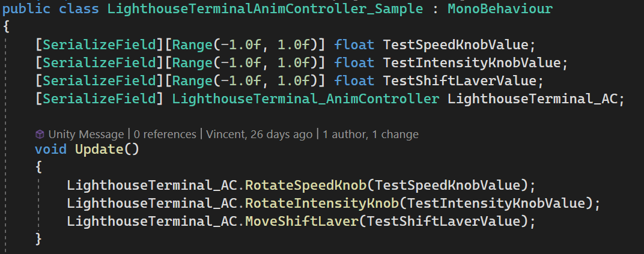644x254 pixels.
Task: Click the TestShiftLaverValue field declaration
Action: coord(464,80)
